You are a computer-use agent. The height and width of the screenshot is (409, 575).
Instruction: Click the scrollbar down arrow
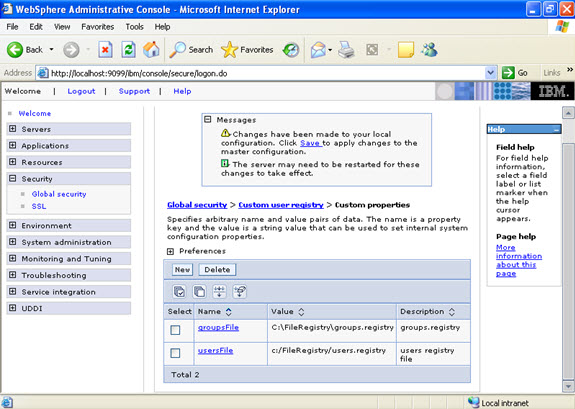(x=568, y=386)
